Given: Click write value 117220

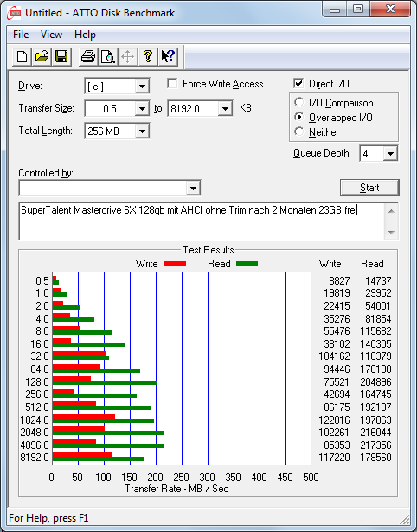Looking at the screenshot, I should 334,458.
